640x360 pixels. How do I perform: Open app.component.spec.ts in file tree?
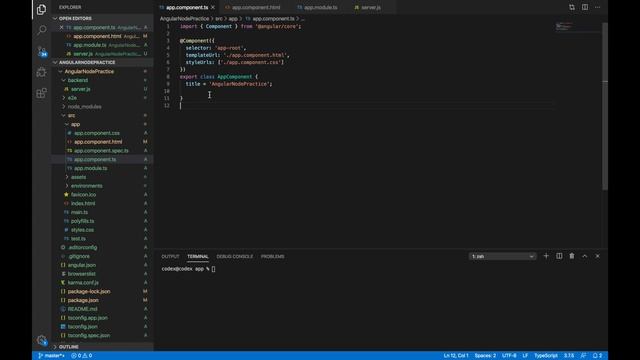101,151
